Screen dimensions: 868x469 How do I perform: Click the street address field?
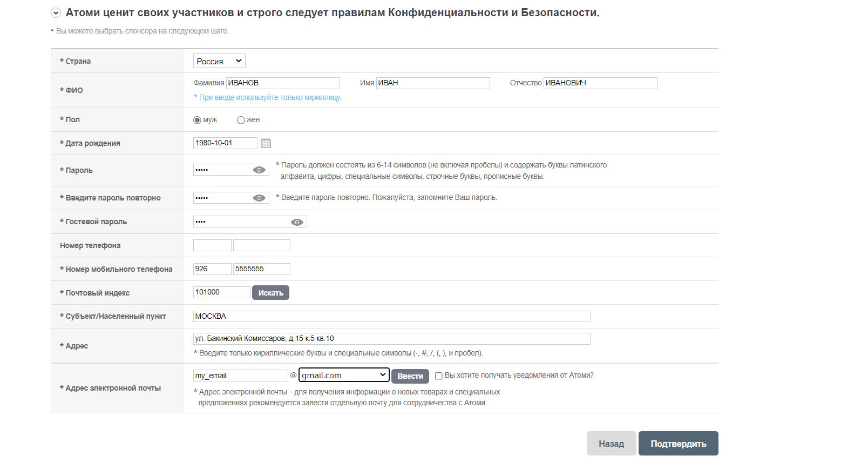point(392,339)
